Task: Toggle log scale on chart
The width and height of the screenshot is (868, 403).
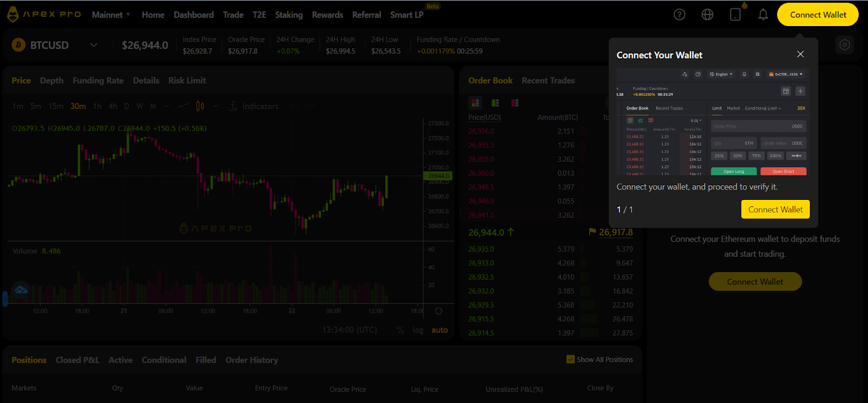Action: click(x=418, y=330)
